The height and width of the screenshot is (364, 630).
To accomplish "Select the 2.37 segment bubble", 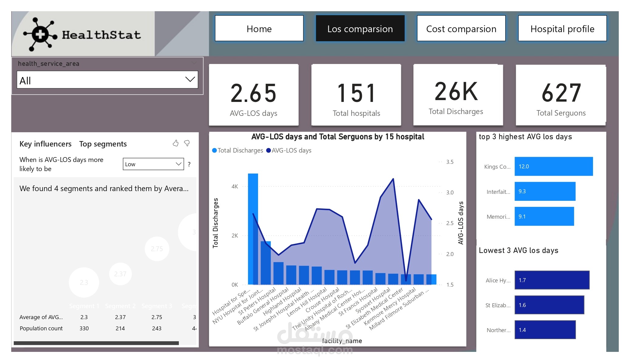I will pyautogui.click(x=120, y=274).
